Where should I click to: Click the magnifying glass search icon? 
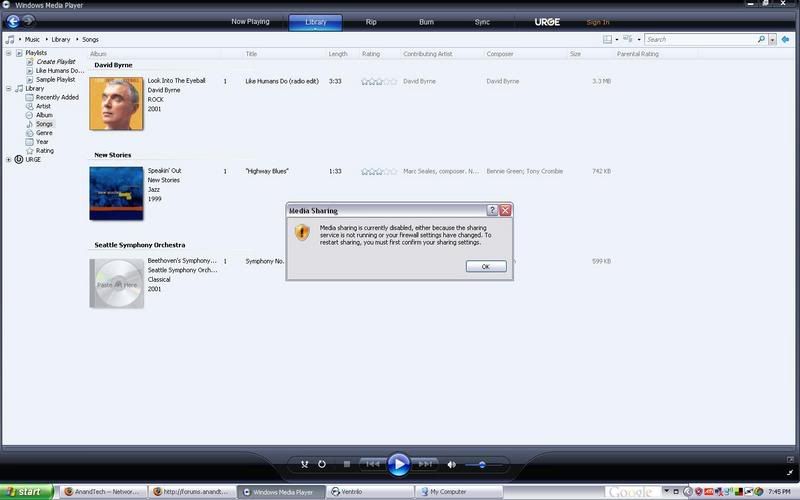pos(761,39)
